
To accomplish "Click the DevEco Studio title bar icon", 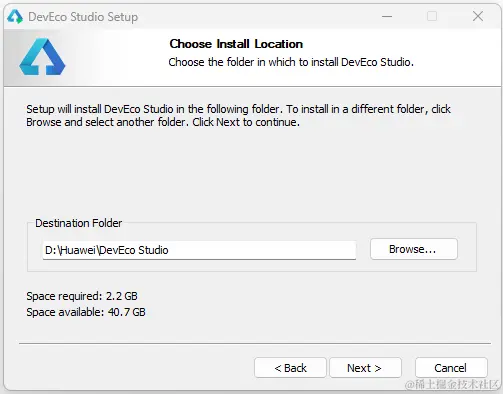I will point(15,17).
